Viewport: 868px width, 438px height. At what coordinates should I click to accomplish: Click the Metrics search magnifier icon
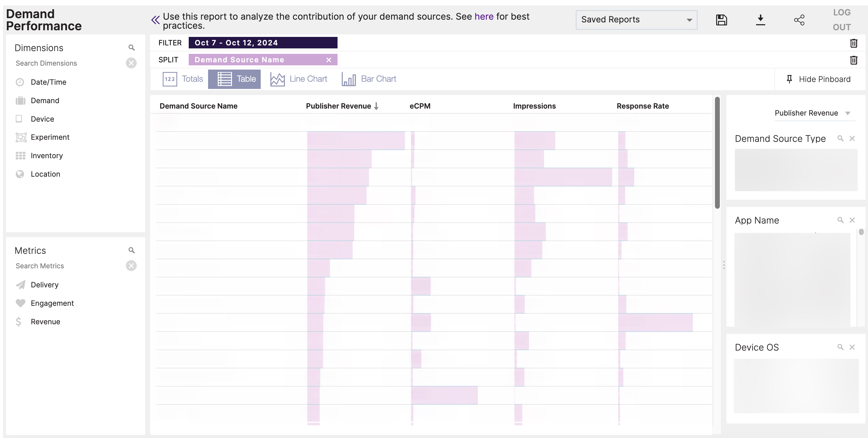(132, 250)
